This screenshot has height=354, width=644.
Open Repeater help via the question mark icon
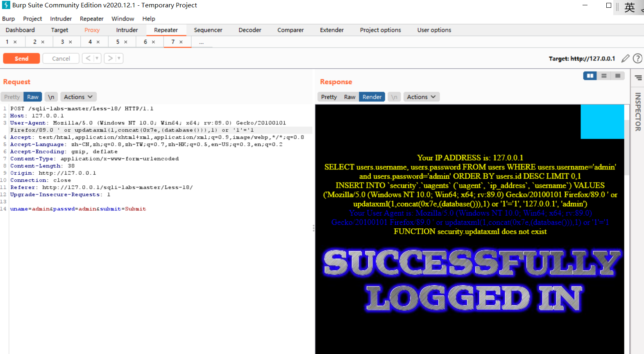click(x=637, y=59)
